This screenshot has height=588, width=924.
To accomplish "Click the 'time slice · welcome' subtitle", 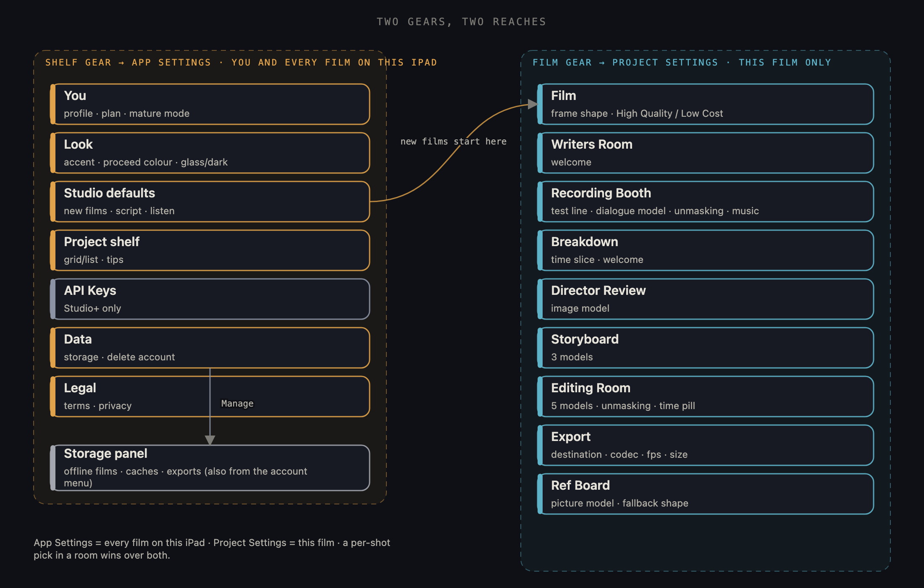I will [x=597, y=260].
